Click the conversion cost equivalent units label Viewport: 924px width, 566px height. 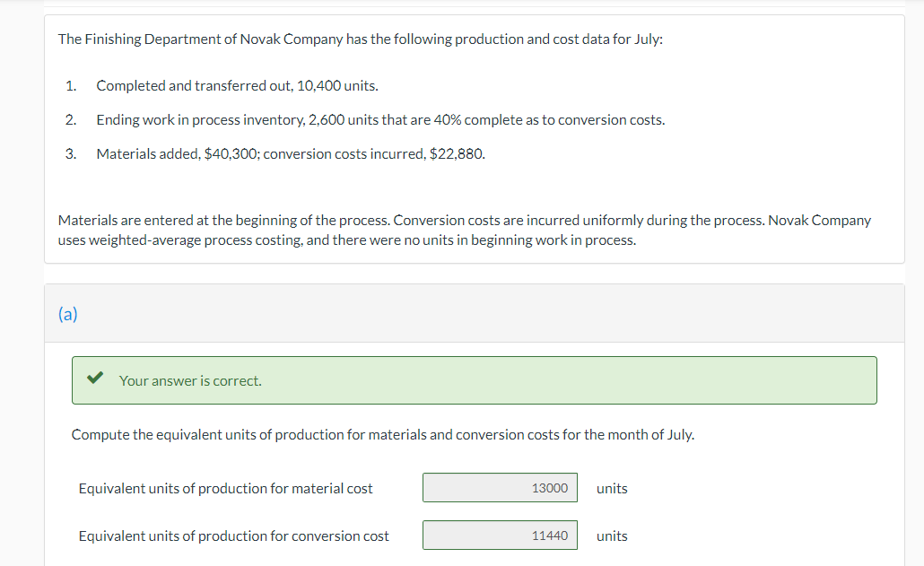[233, 536]
